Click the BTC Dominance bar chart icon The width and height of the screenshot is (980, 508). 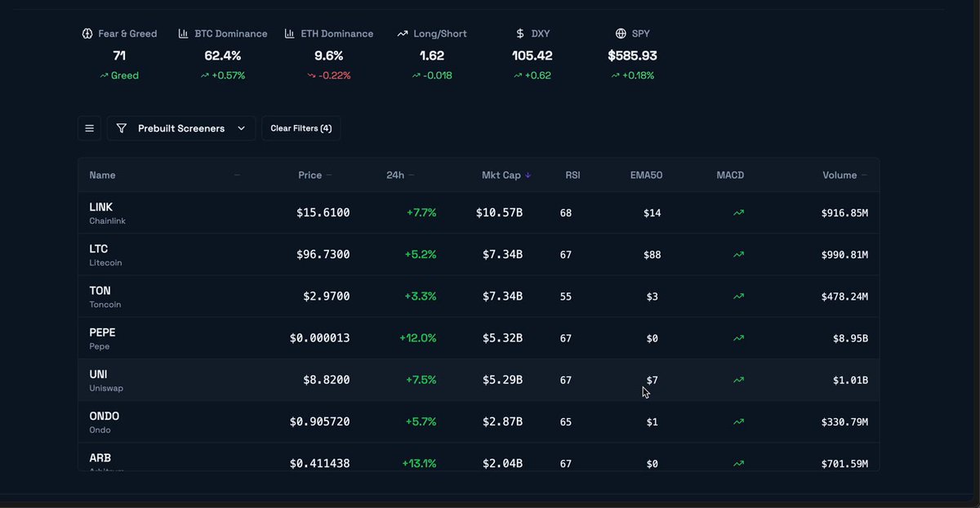[184, 33]
